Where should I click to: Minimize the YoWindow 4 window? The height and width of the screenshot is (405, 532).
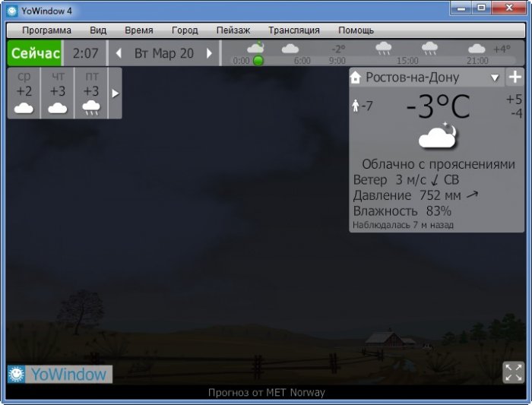[461, 8]
